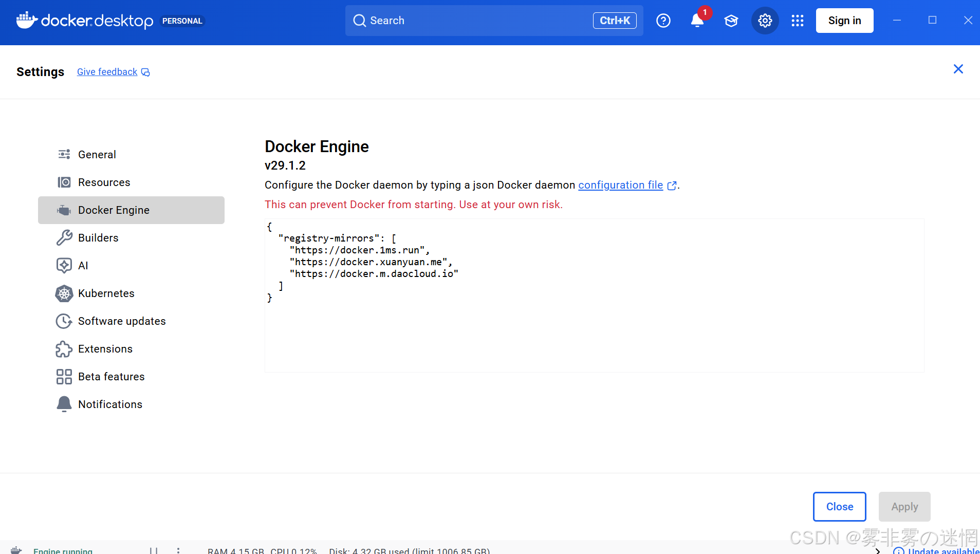Screen dimensions: 980x554
Task: Click the docker.m.daocloud.io mirror line
Action: coord(374,274)
